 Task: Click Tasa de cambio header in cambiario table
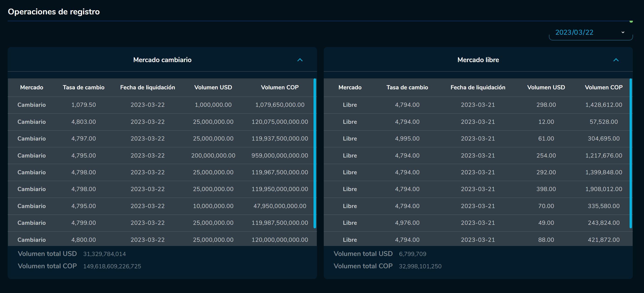[83, 87]
